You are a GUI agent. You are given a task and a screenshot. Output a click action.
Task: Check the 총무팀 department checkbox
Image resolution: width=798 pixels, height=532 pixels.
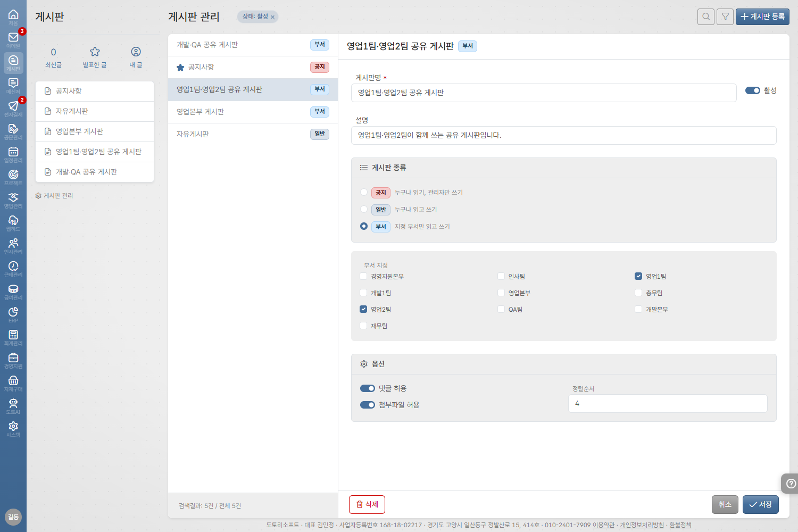click(638, 293)
